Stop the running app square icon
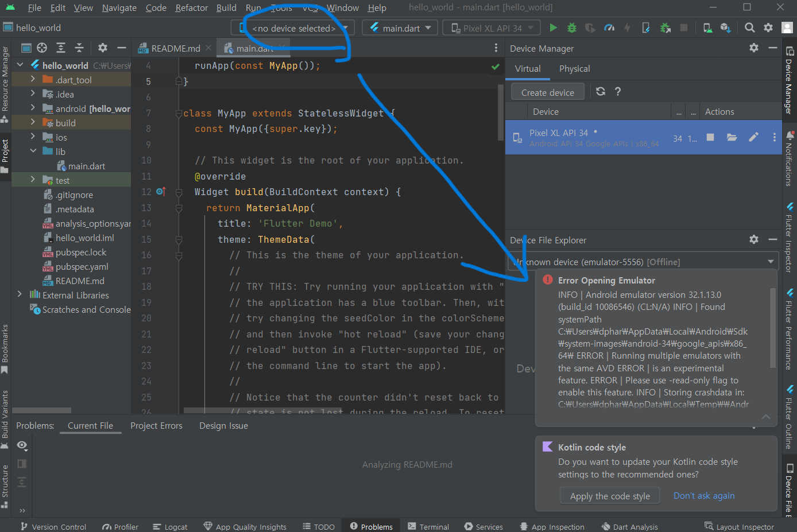This screenshot has height=532, width=797. tap(684, 28)
